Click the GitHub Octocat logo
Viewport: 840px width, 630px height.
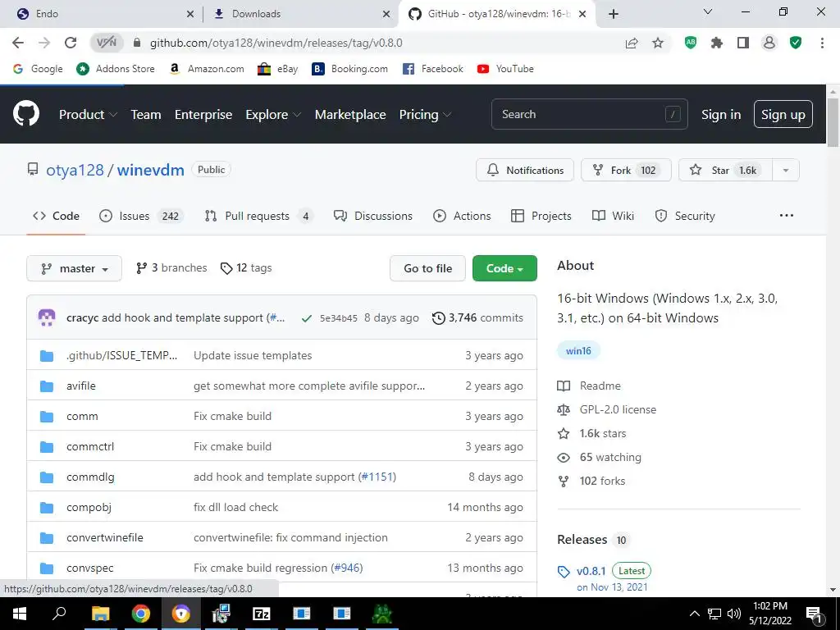coord(25,113)
